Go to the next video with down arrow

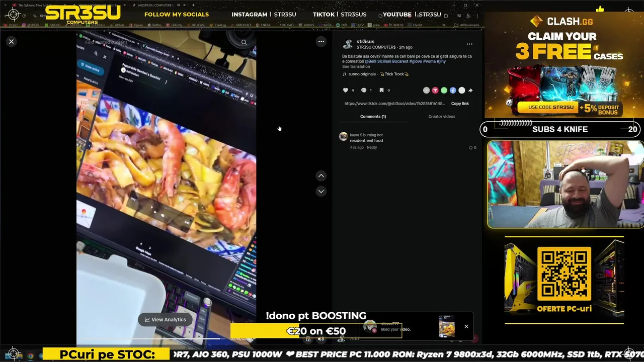(321, 191)
